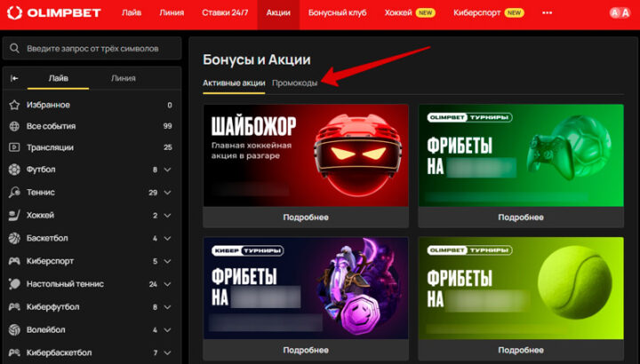Open the more menu with three dots

tap(547, 12)
